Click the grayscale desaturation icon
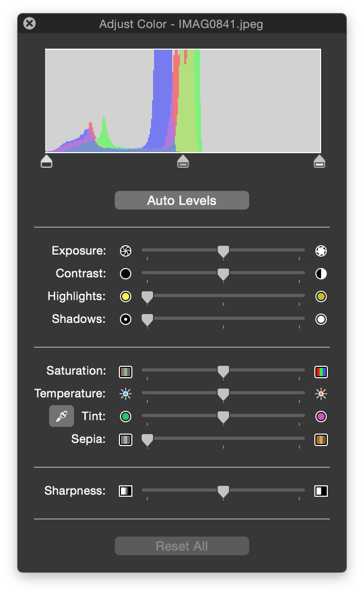Viewport: 364px width, 594px height. (x=125, y=371)
